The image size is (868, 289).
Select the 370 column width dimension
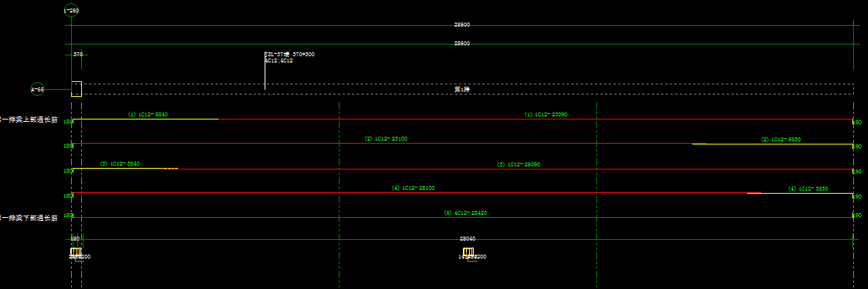[78, 54]
